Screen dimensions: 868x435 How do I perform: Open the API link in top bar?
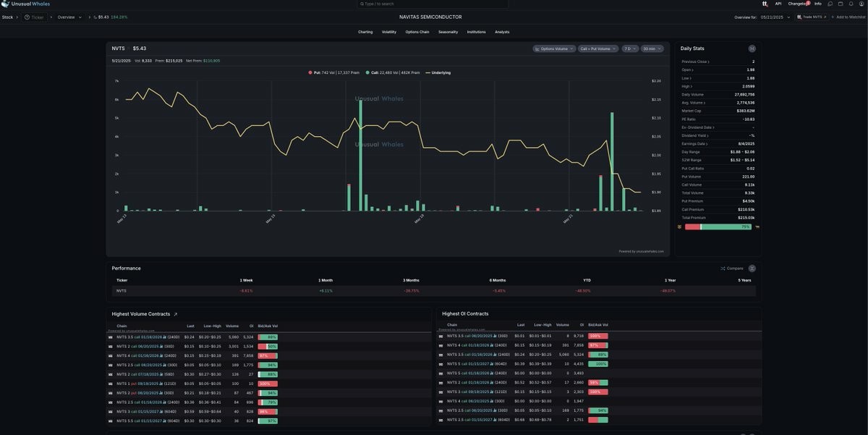tap(778, 4)
